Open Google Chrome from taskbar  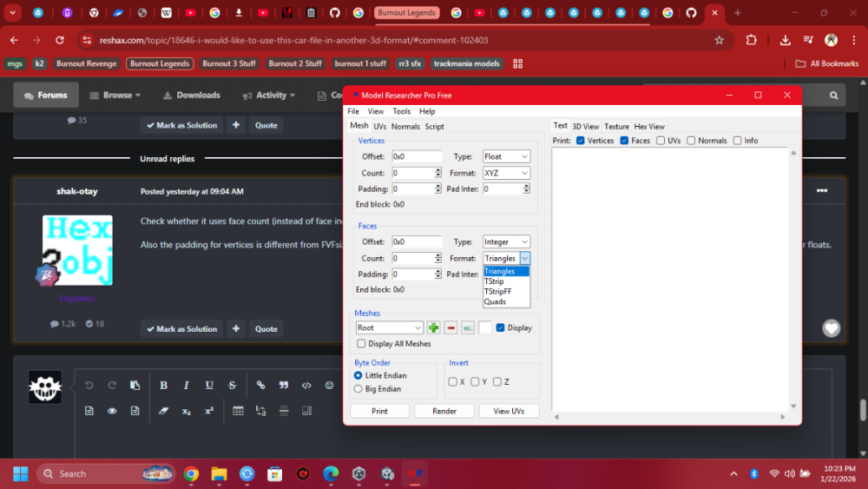(191, 474)
